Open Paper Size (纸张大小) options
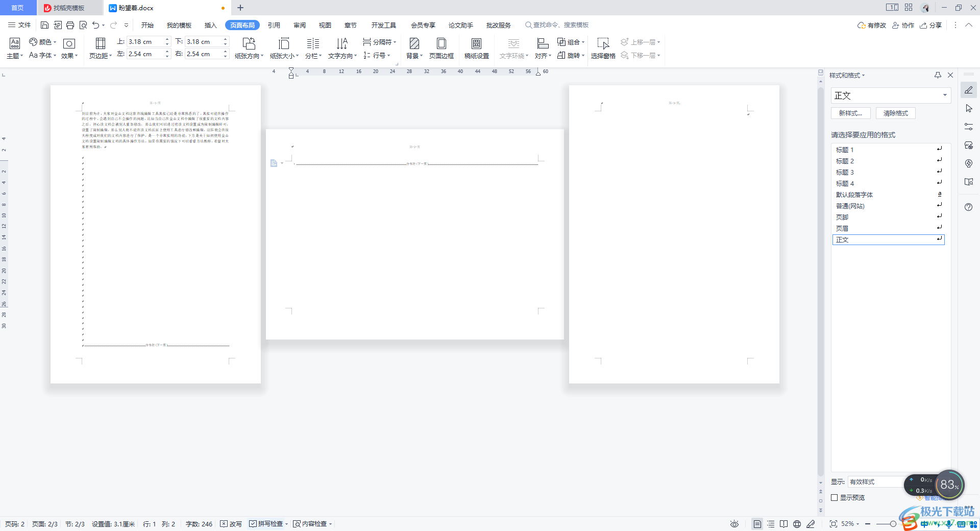 pyautogui.click(x=284, y=49)
